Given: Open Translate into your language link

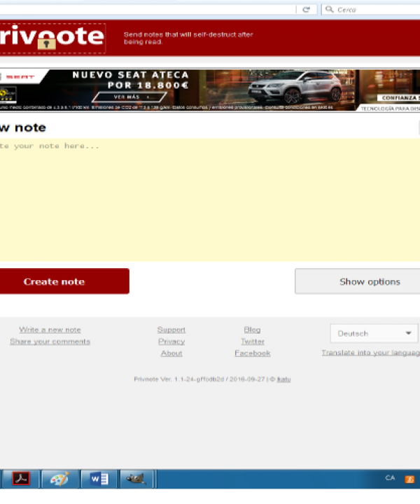Looking at the screenshot, I should click(371, 353).
